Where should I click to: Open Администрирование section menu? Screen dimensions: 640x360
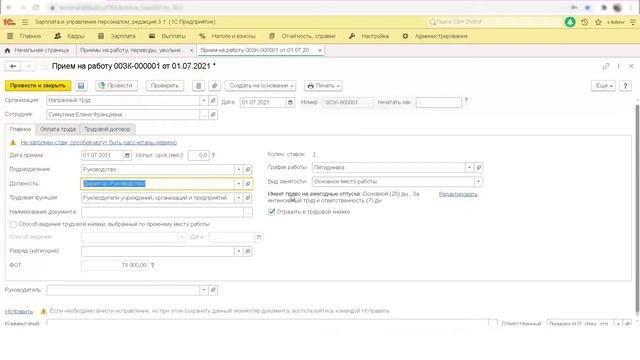(435, 36)
